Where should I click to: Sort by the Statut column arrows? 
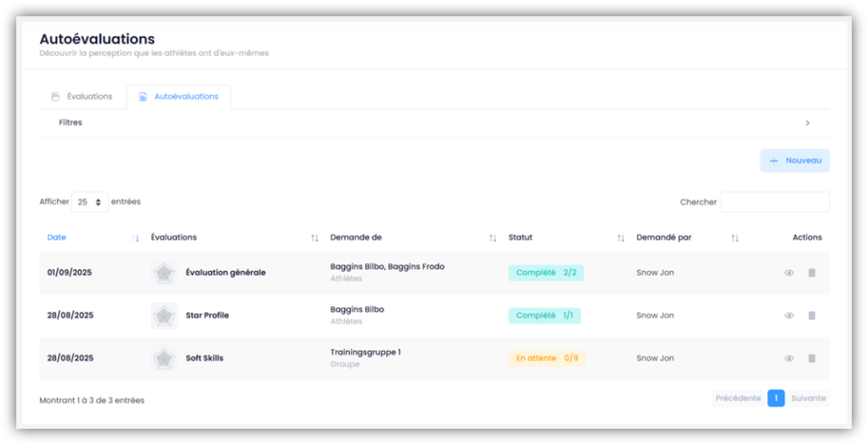(620, 238)
